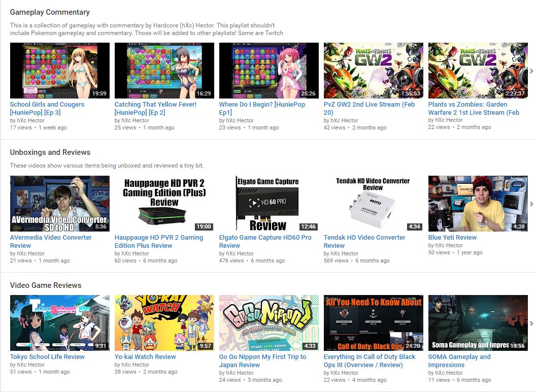
Task: Open the Yo-Kai Watch thumbnail
Action: (x=164, y=323)
